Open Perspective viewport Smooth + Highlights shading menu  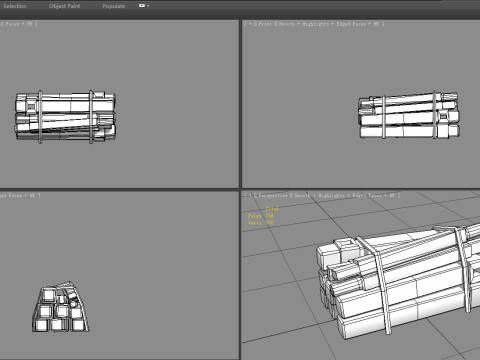pos(320,195)
